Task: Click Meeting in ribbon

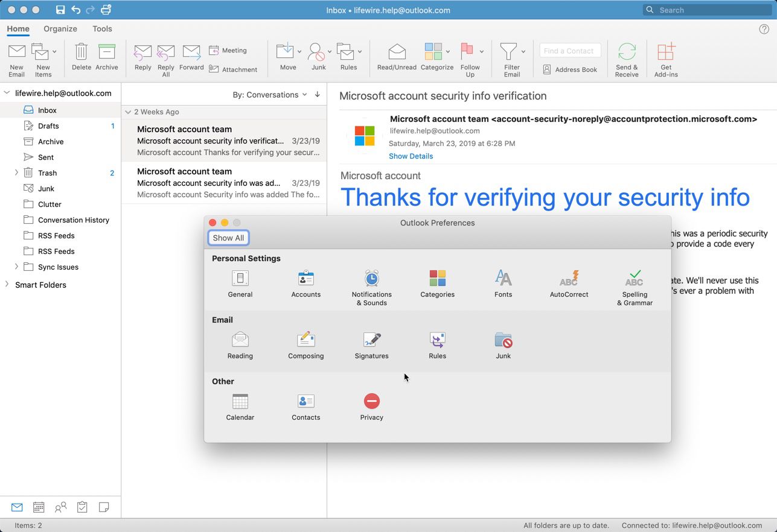Action: point(228,51)
